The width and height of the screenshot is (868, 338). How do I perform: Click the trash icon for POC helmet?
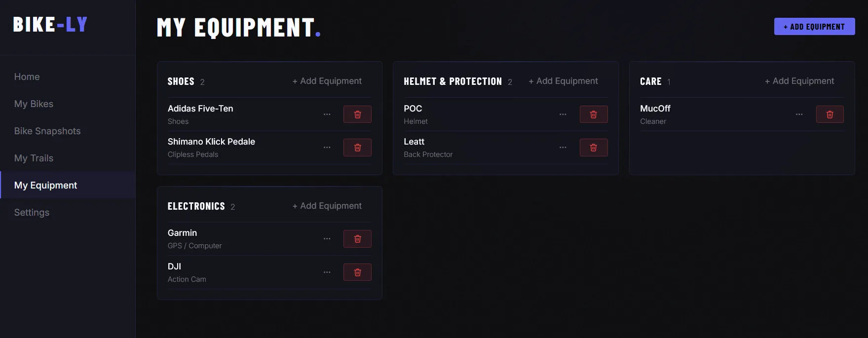pos(594,114)
